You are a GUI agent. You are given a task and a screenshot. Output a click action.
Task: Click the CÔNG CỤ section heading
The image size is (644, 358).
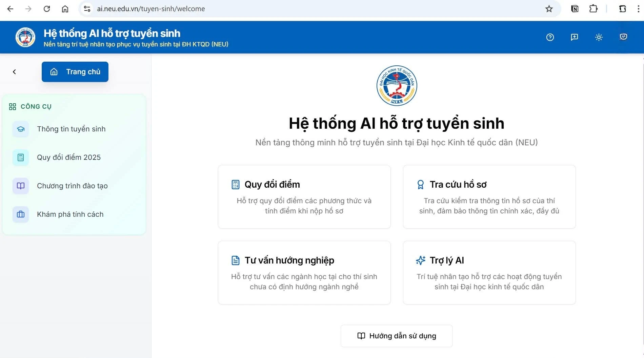click(x=36, y=107)
